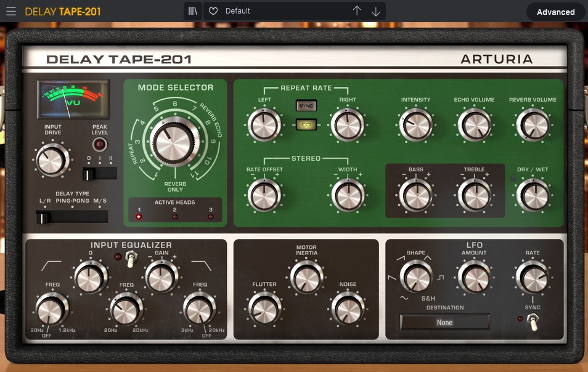The image size is (588, 372).
Task: Click the high-cut Freq knob (3kHz–20kHz)
Action: pyautogui.click(x=200, y=309)
